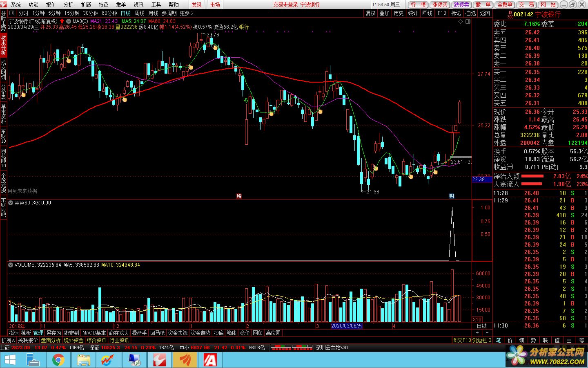The height and width of the screenshot is (368, 588).
Task: Open the 行业资讯 tab
Action: [120, 340]
